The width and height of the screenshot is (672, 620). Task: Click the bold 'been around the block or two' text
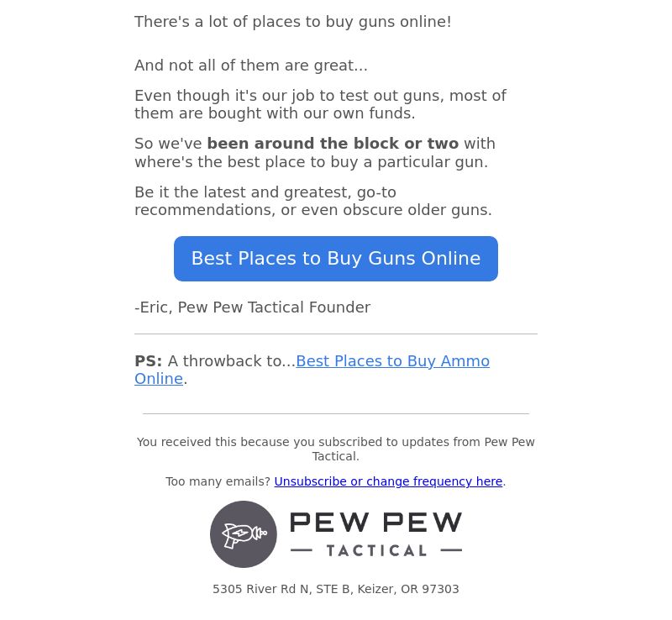(x=333, y=144)
